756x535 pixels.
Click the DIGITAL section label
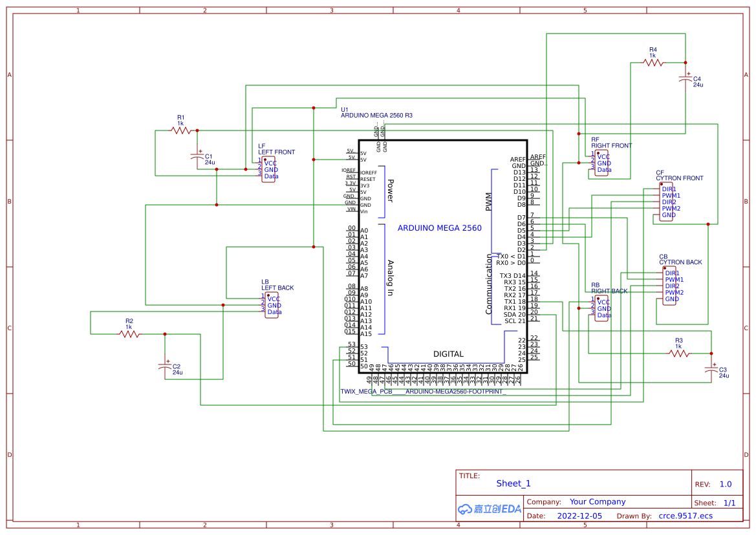[x=448, y=354]
